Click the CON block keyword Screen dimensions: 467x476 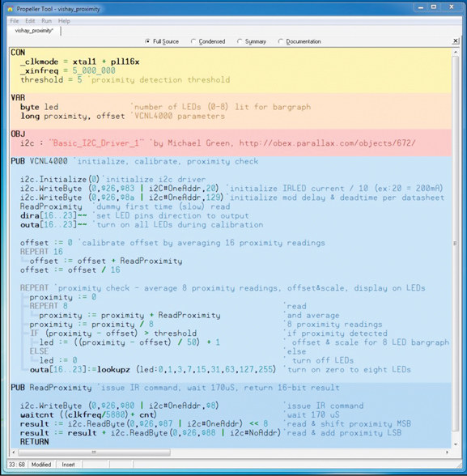coord(18,53)
